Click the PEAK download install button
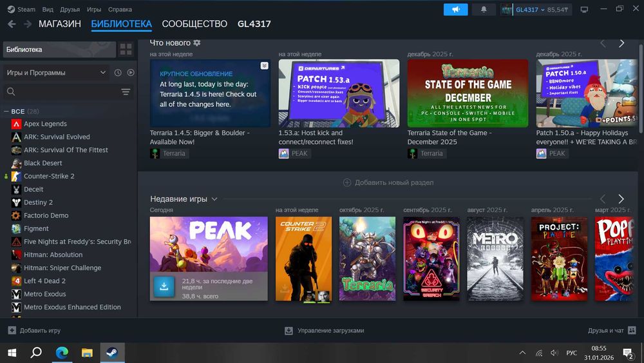This screenshot has width=644, height=363. point(164,286)
